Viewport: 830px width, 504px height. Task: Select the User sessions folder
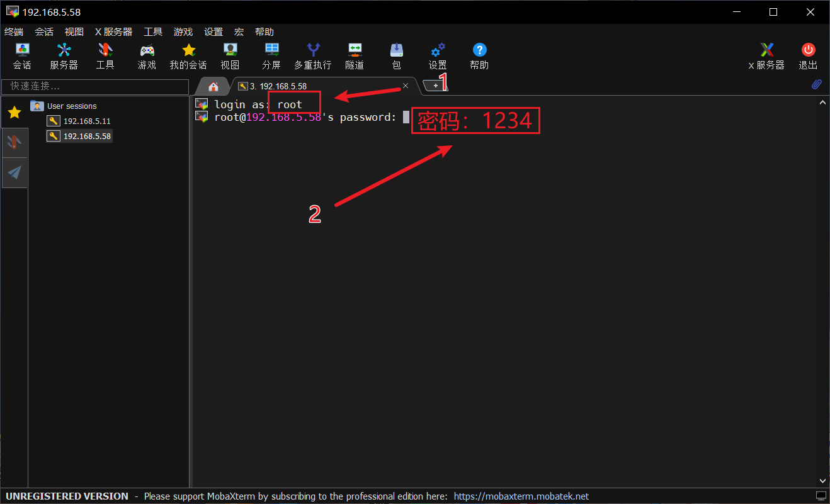point(64,106)
